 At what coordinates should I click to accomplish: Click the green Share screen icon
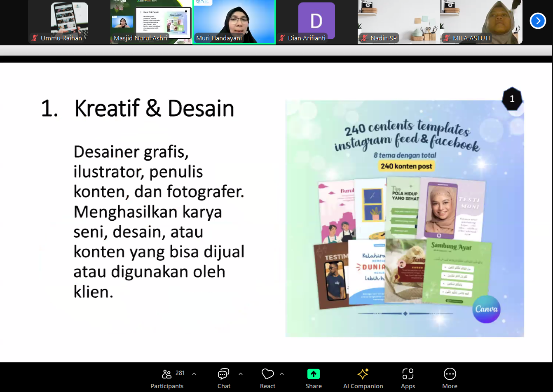coord(314,374)
